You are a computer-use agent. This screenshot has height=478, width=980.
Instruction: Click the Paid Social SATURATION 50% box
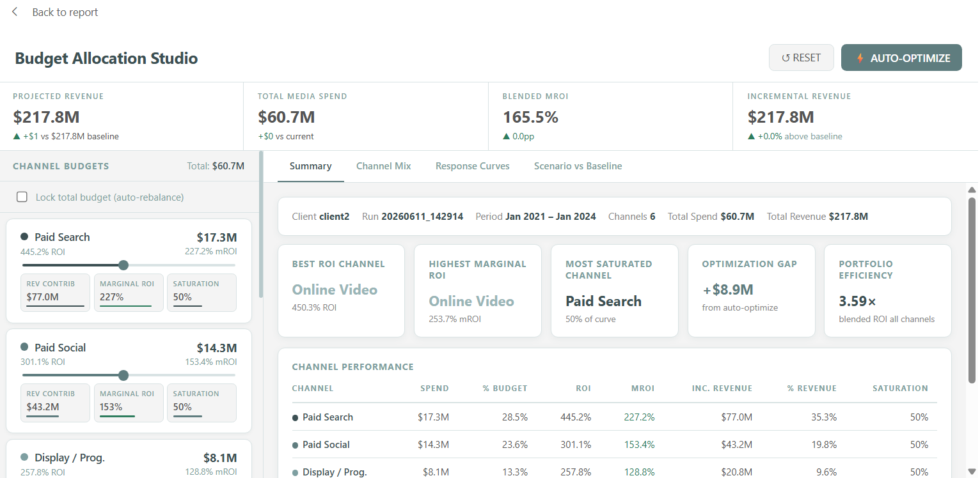tap(202, 403)
